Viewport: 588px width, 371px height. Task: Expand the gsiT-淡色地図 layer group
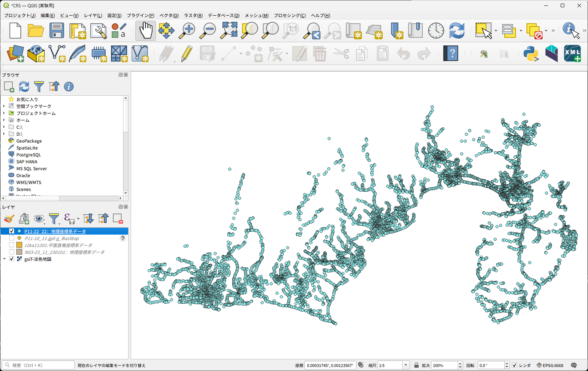pos(4,259)
